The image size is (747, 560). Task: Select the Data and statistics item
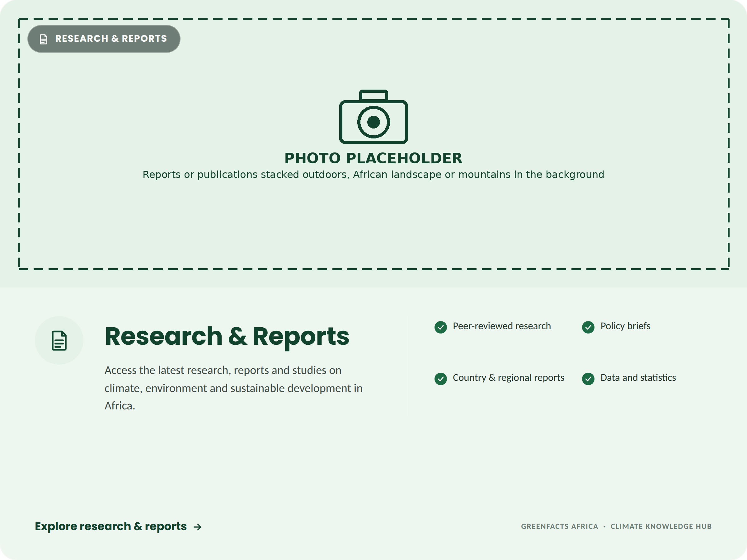[x=629, y=378]
